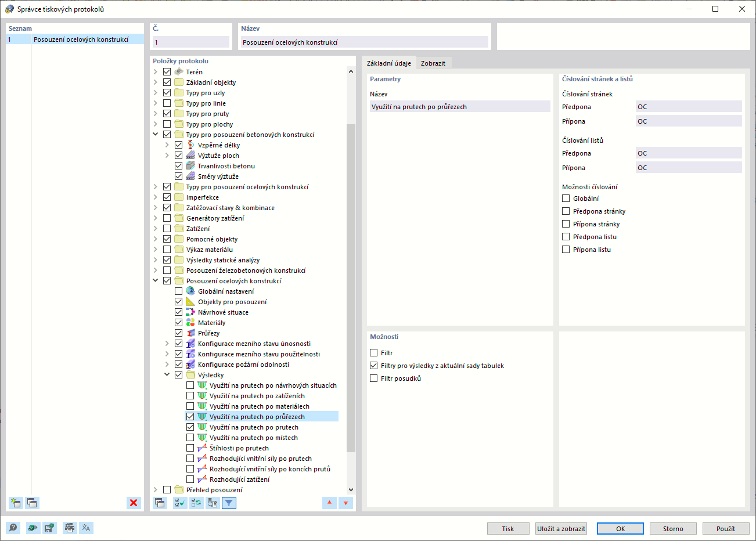Click the Štíhlosti po prutech diagram icon
Viewport: 756px width, 541px height.
point(202,448)
